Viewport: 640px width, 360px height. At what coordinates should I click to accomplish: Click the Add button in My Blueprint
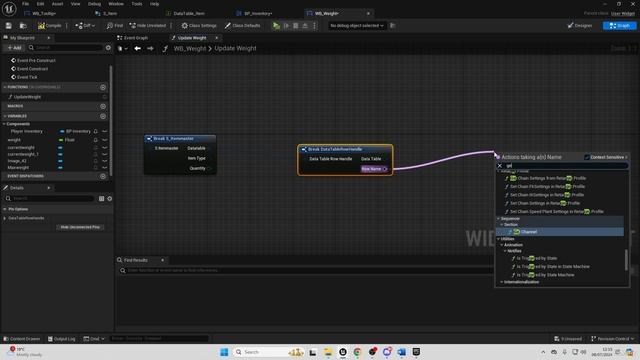tap(14, 48)
